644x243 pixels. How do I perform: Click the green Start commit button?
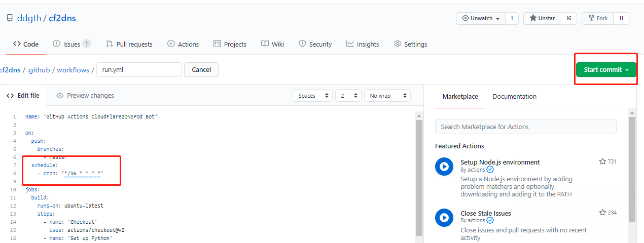[x=606, y=70]
